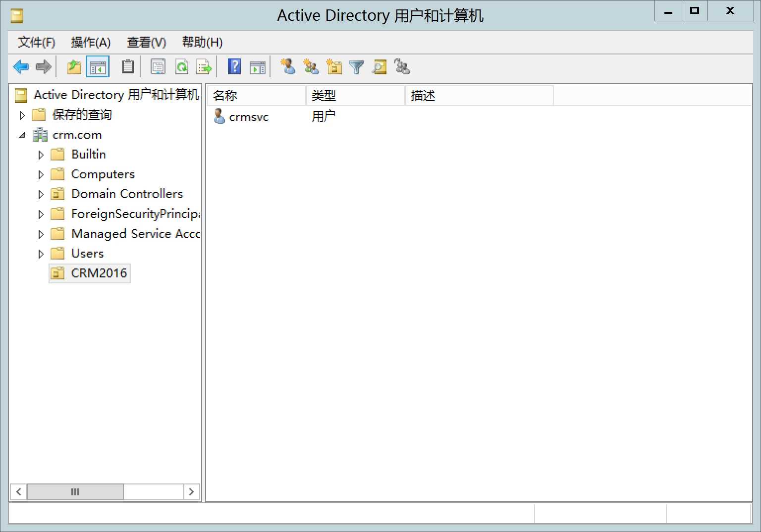
Task: Expand the Domain Controllers node
Action: click(41, 194)
